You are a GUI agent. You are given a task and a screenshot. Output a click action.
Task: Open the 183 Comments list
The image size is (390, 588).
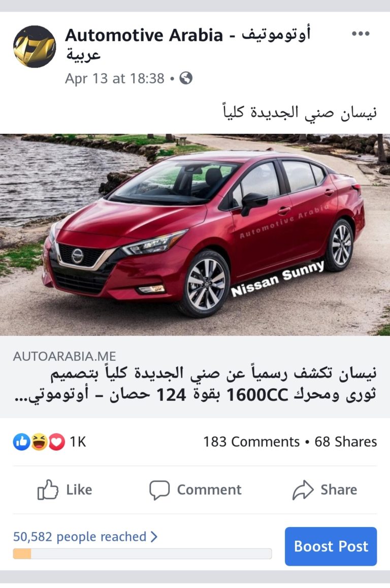coord(251,442)
